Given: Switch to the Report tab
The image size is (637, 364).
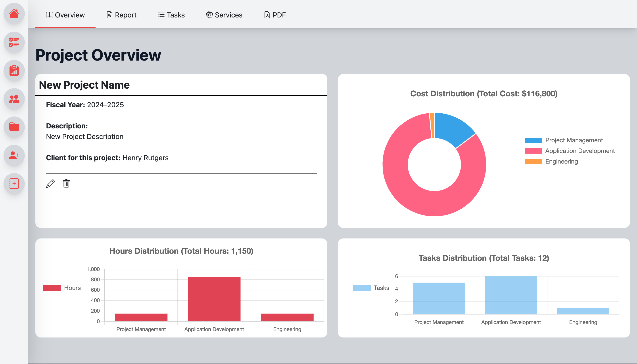Looking at the screenshot, I should coord(122,15).
